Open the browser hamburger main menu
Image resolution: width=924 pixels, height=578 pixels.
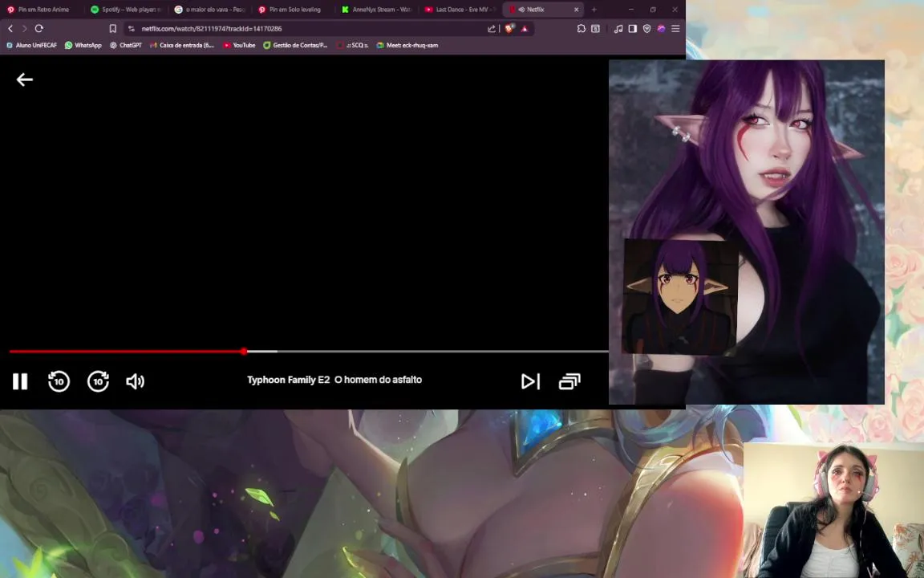pyautogui.click(x=675, y=28)
